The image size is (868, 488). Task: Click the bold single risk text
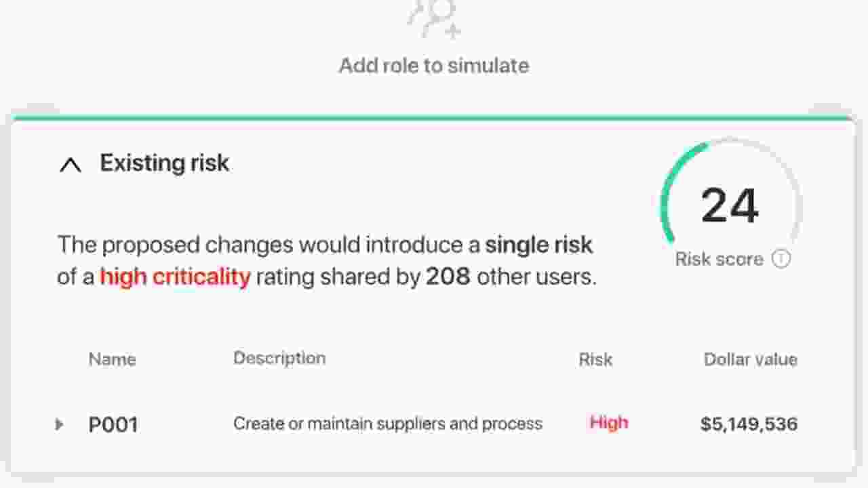coord(539,245)
